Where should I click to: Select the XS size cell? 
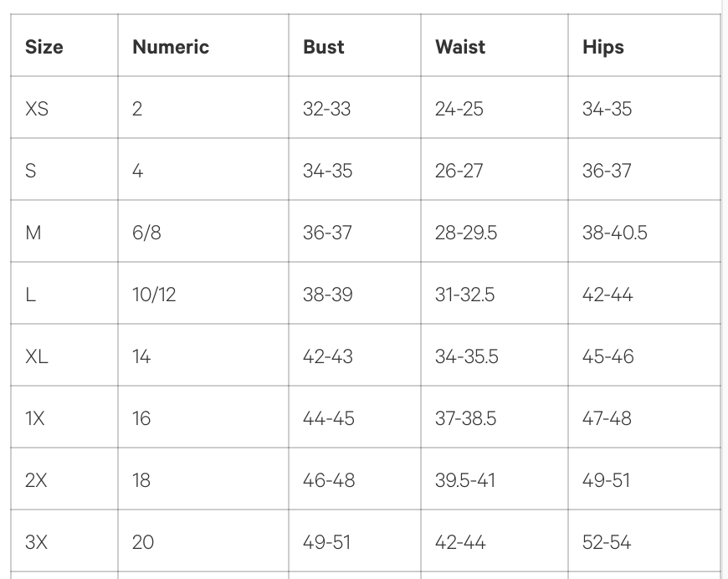37,109
